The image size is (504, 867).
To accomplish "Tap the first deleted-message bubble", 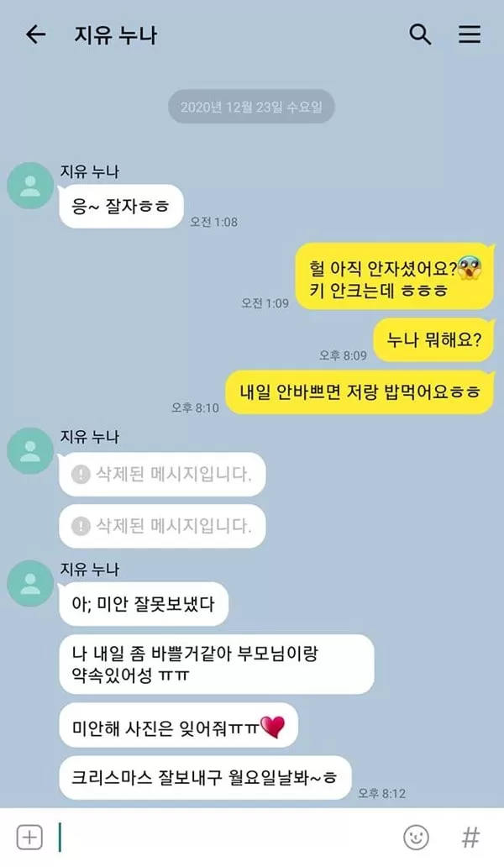I will tap(162, 474).
